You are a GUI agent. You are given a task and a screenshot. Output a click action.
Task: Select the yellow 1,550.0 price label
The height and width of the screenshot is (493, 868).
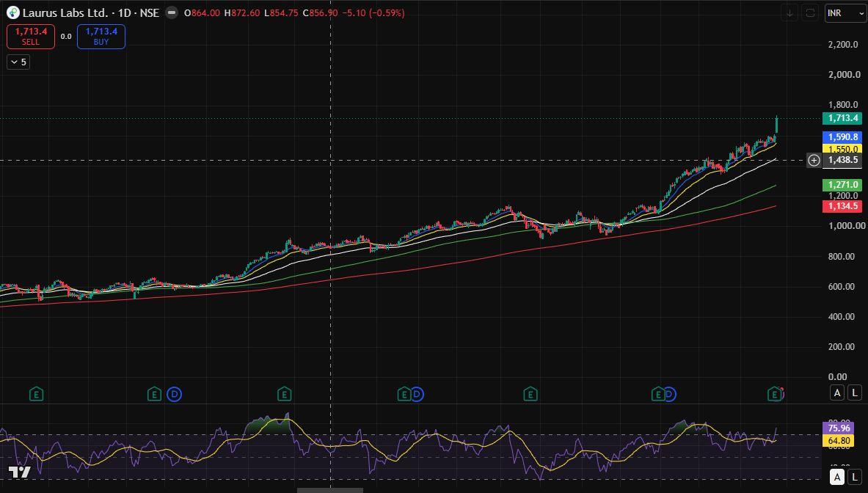(x=842, y=149)
